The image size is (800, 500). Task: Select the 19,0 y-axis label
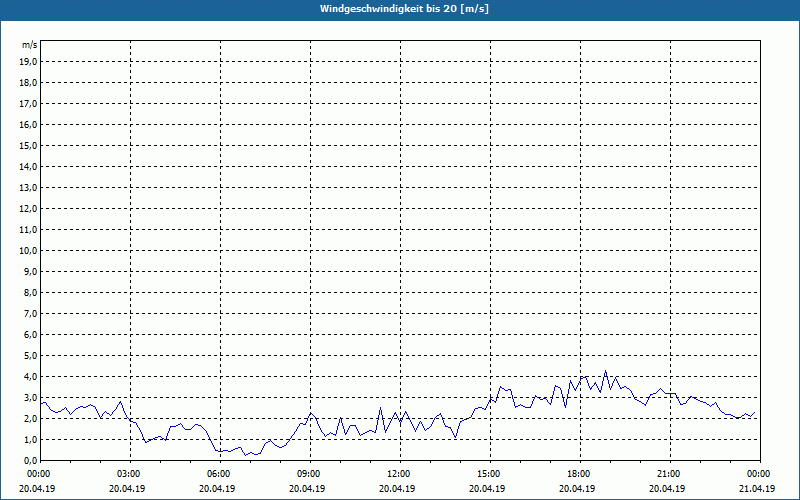[x=28, y=62]
